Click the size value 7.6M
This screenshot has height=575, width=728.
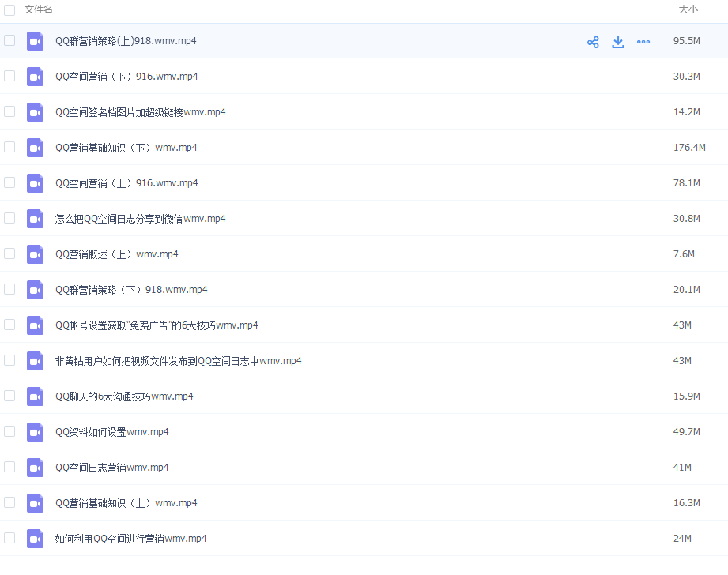(x=684, y=254)
